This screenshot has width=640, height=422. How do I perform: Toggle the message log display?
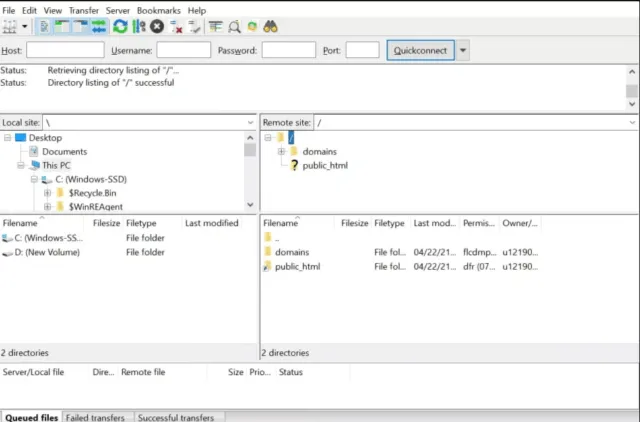tap(44, 26)
